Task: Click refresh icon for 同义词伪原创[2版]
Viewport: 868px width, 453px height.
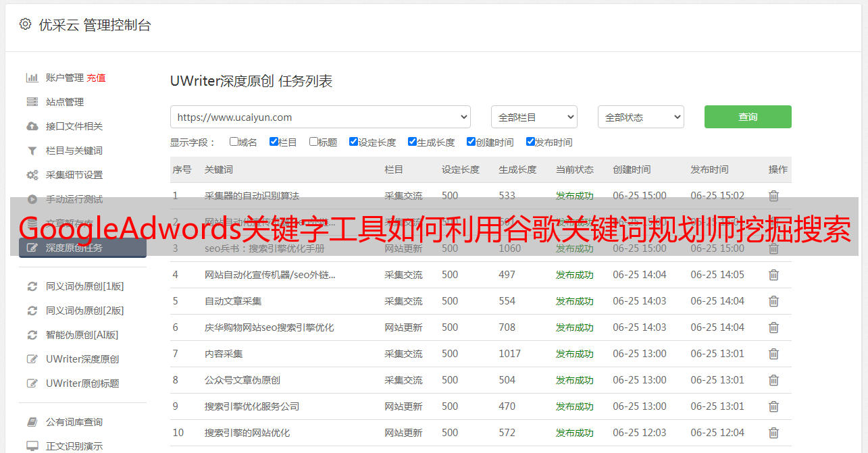Action: click(x=32, y=311)
